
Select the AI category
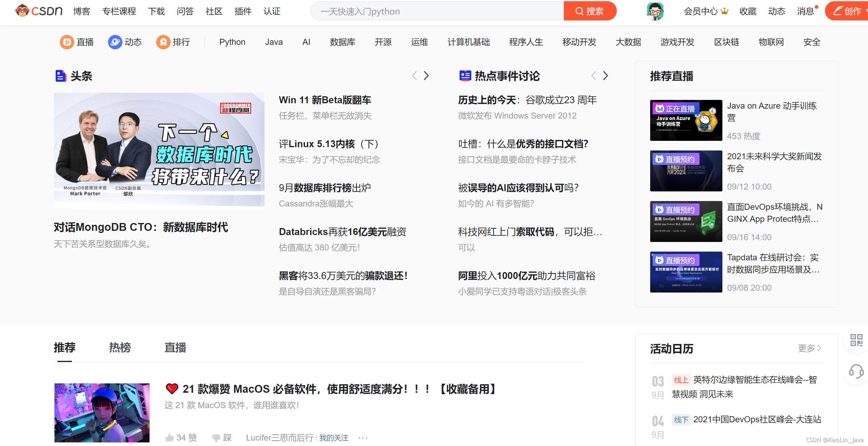tap(306, 42)
